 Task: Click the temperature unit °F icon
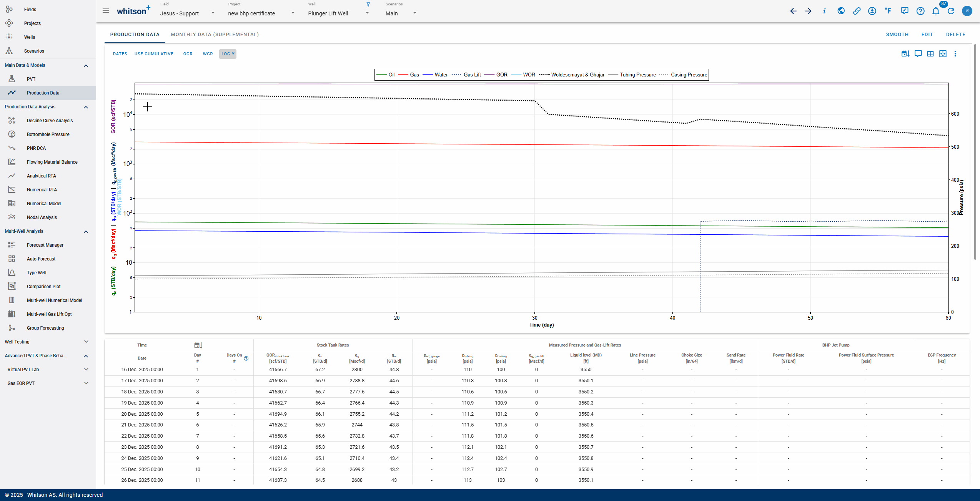point(888,11)
